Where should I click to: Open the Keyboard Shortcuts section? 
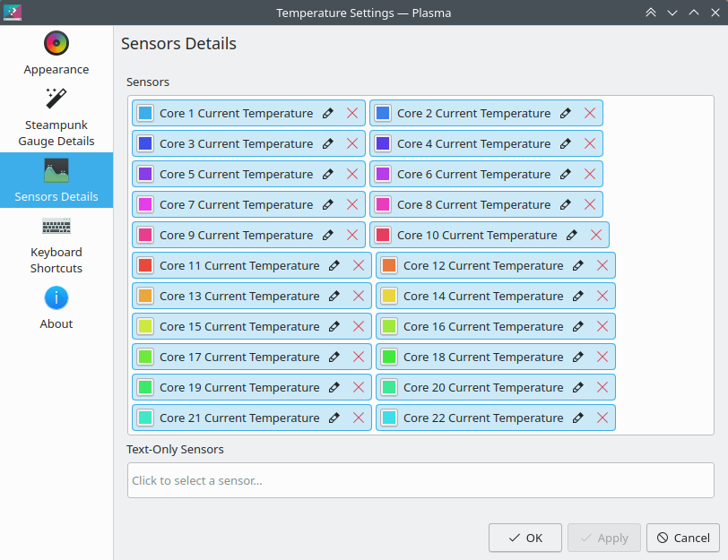[x=56, y=246]
